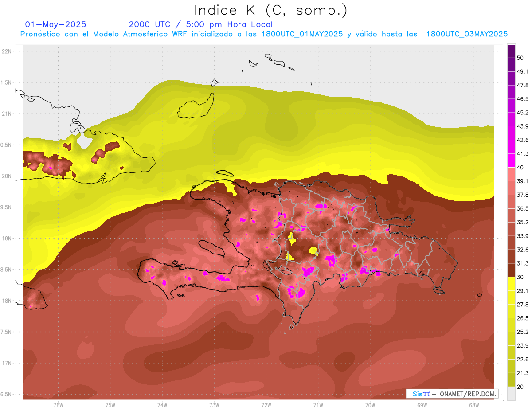
Task: Click colorbar value "29.1"
Action: click(x=522, y=291)
